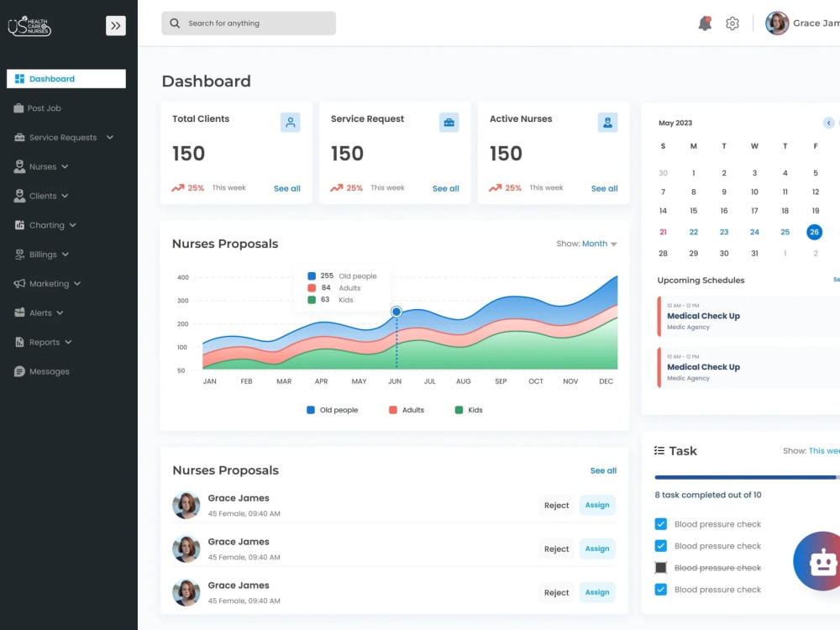
Task: Select May 26 in the calendar
Action: pyautogui.click(x=814, y=232)
